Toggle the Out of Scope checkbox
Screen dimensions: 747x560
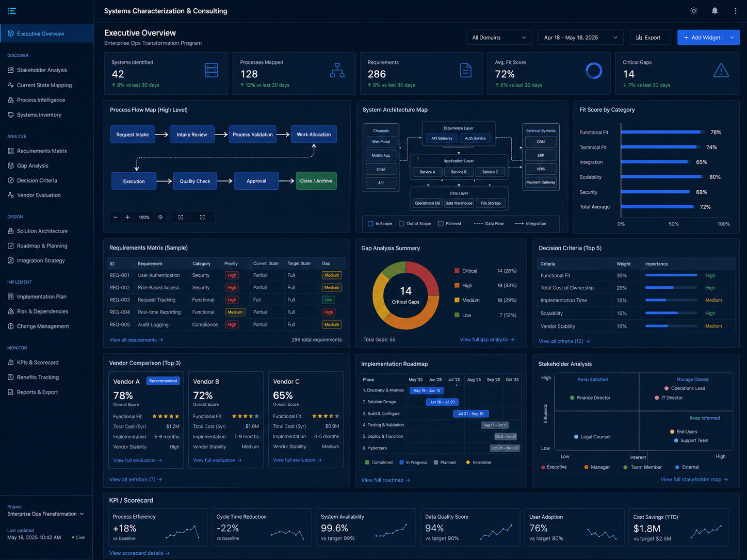pos(401,224)
